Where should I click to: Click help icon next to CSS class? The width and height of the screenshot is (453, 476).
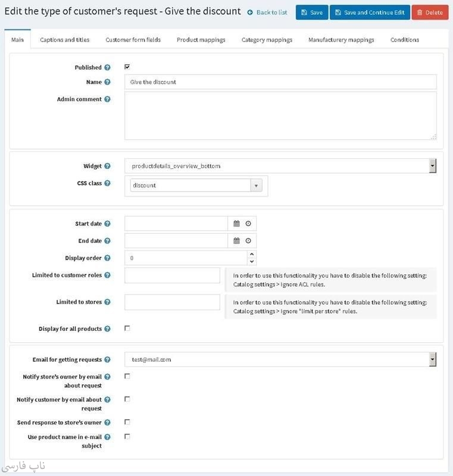tap(107, 183)
